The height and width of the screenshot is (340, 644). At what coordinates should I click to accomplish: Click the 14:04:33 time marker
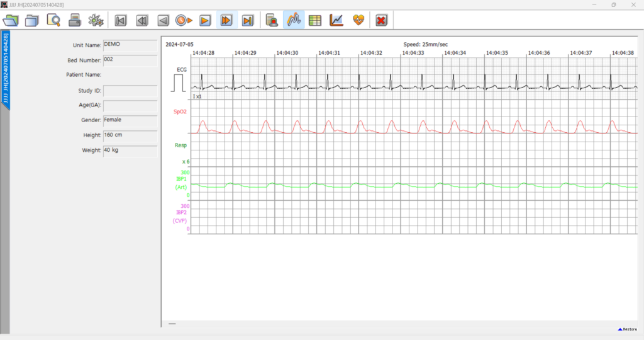(x=413, y=53)
